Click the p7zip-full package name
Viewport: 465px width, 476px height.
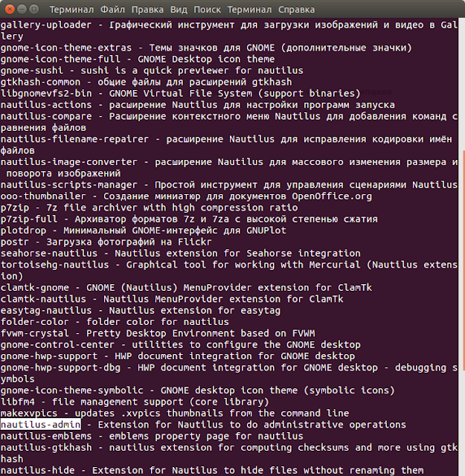[29, 219]
